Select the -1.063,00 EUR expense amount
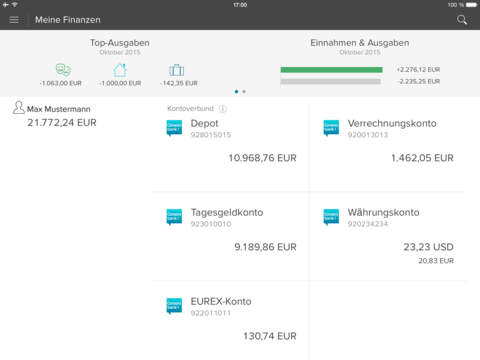Viewport: 480px width, 360px height. [x=61, y=83]
